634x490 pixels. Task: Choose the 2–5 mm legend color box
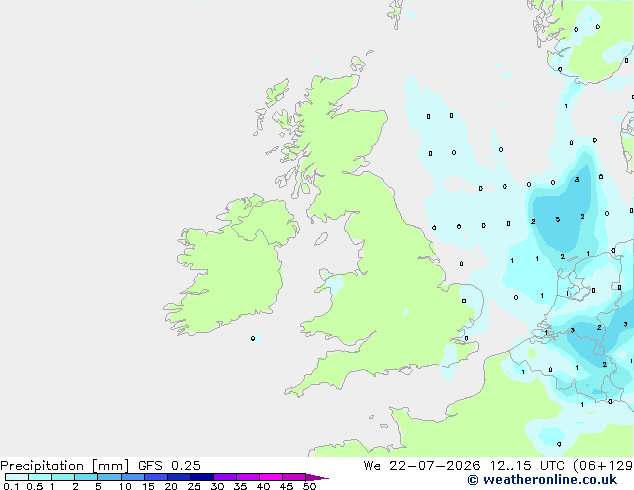pos(86,477)
